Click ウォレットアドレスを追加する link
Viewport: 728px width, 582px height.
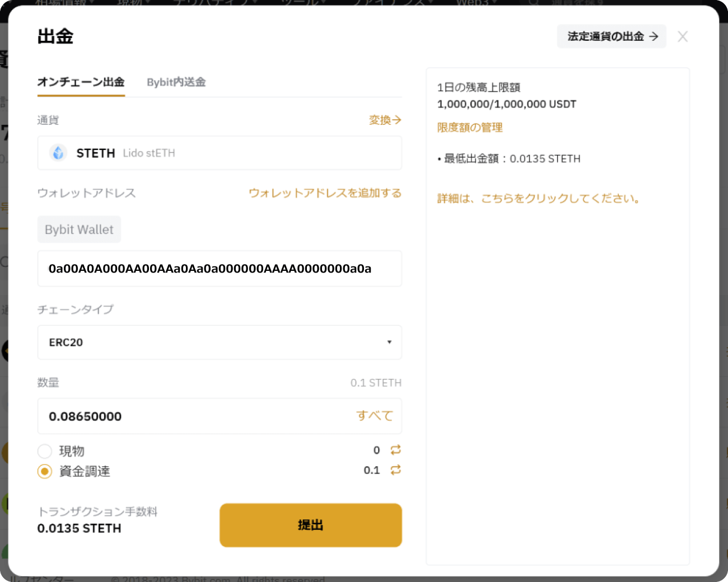(325, 193)
